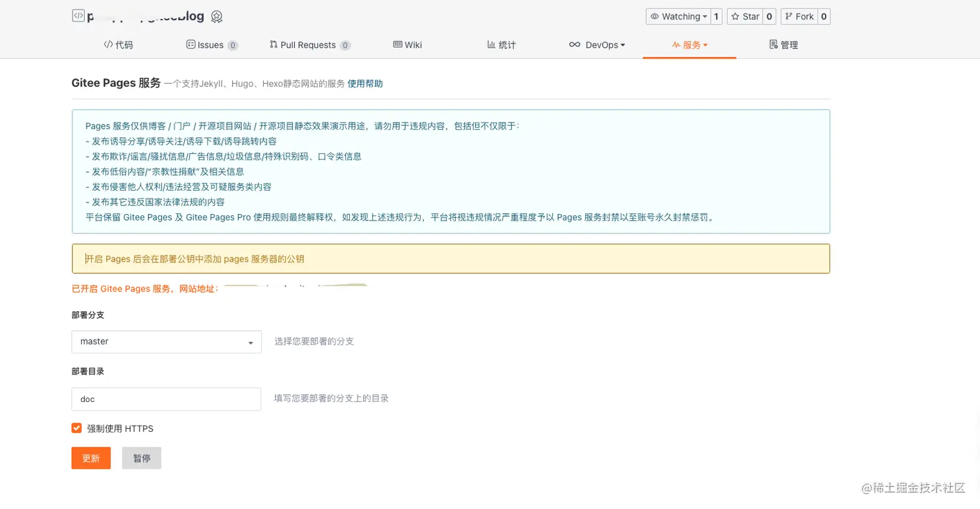Click the 管理 management icon

(x=772, y=45)
